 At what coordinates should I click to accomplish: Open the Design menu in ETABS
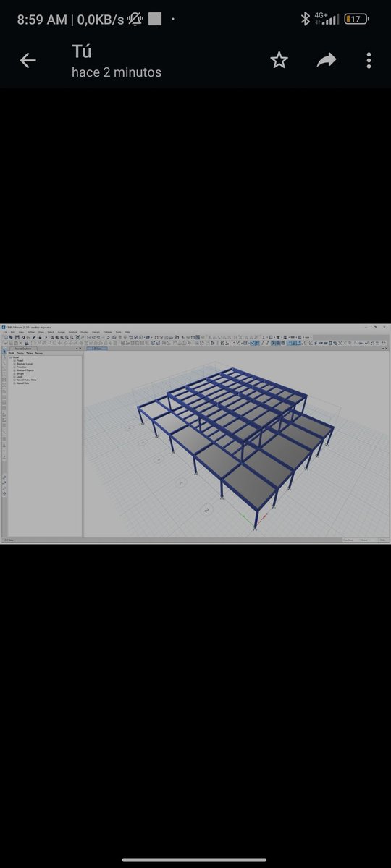pos(96,332)
